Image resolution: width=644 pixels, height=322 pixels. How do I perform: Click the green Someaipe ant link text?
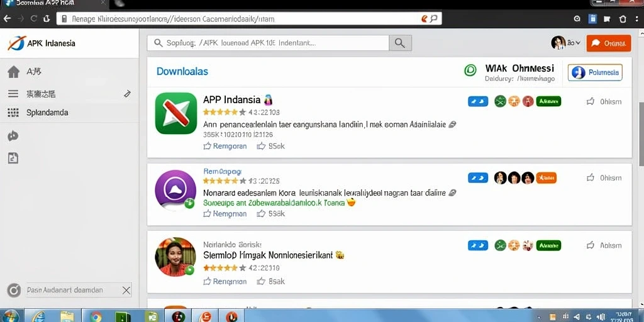tap(274, 203)
